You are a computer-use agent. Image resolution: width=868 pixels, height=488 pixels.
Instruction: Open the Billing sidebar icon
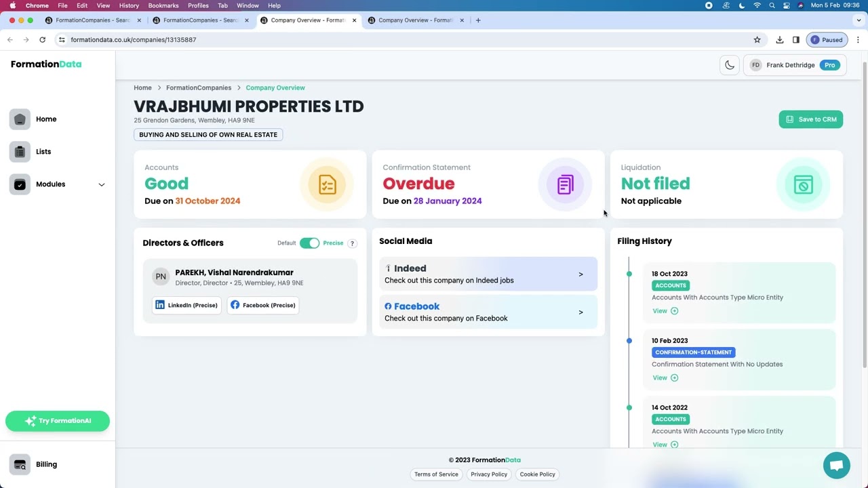[x=20, y=464]
